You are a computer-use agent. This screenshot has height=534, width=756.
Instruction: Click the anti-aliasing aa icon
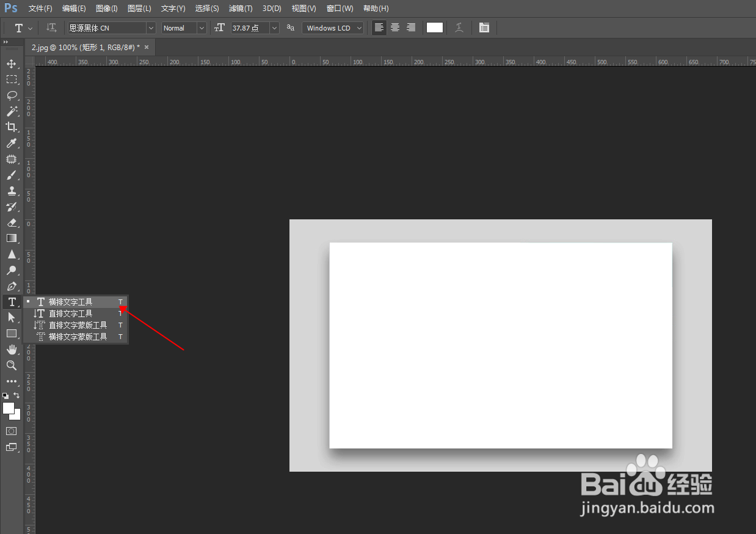pyautogui.click(x=290, y=28)
